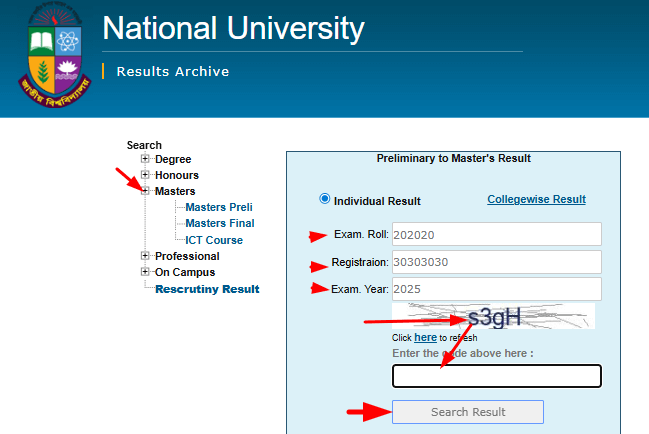Click the Exam. Roll input field

(x=497, y=235)
